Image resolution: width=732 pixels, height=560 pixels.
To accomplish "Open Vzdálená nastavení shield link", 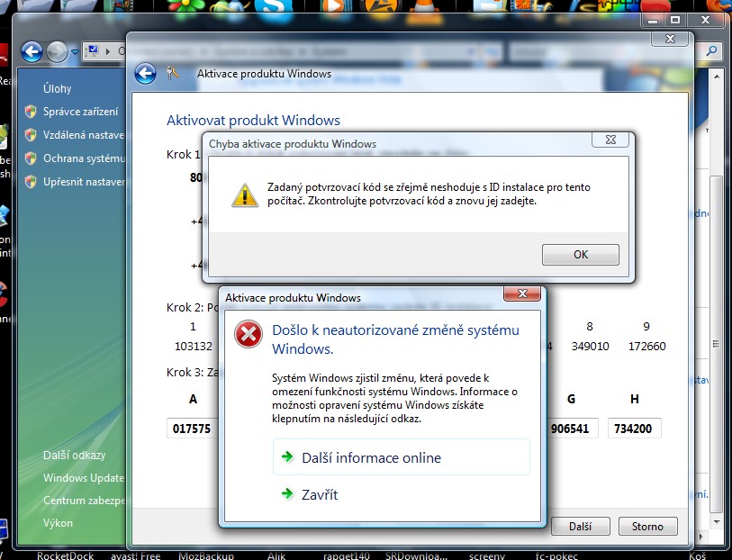I will (83, 135).
